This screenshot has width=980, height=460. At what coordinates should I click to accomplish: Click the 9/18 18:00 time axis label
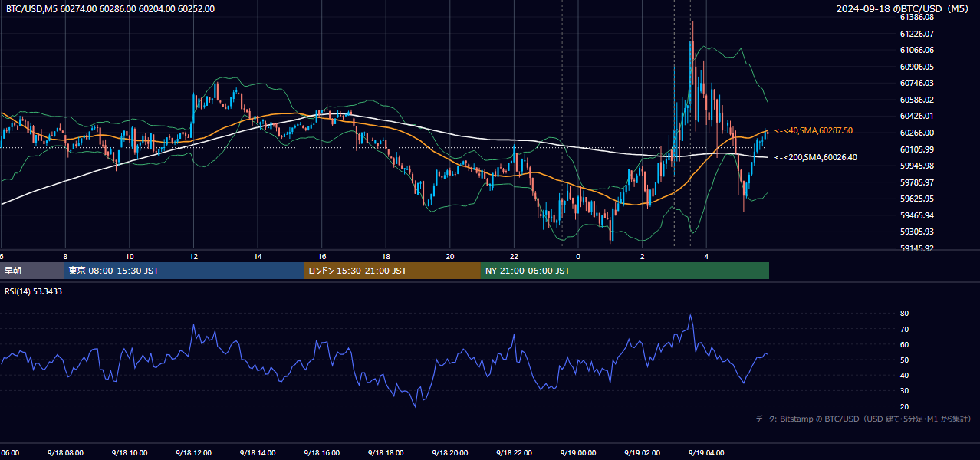pyautogui.click(x=386, y=453)
